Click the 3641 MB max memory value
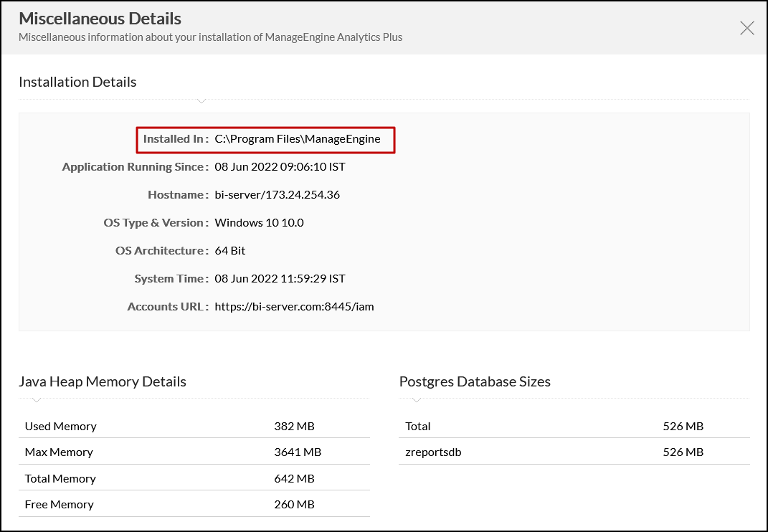768x532 pixels. pyautogui.click(x=297, y=452)
